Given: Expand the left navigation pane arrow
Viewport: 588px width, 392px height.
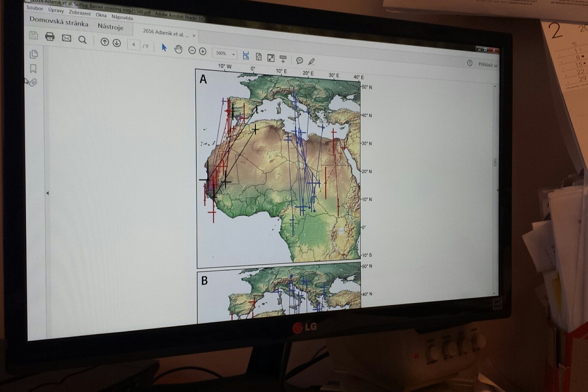Looking at the screenshot, I should point(47,193).
